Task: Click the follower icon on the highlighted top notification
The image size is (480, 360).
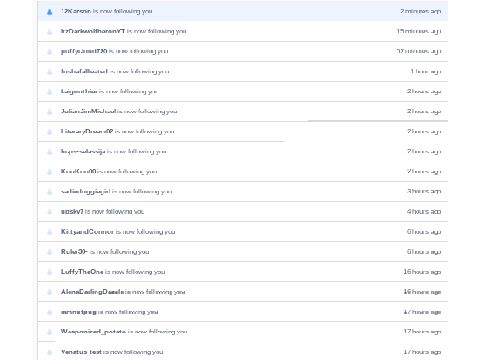Action: click(49, 12)
